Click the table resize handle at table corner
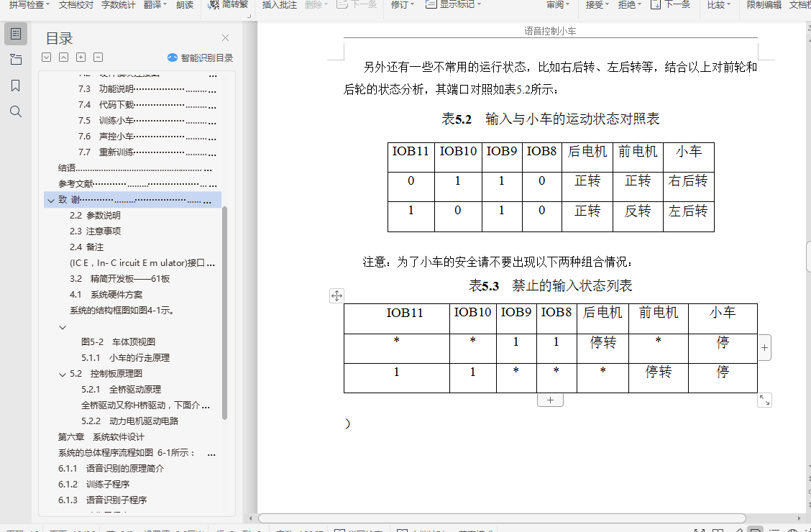 (764, 400)
